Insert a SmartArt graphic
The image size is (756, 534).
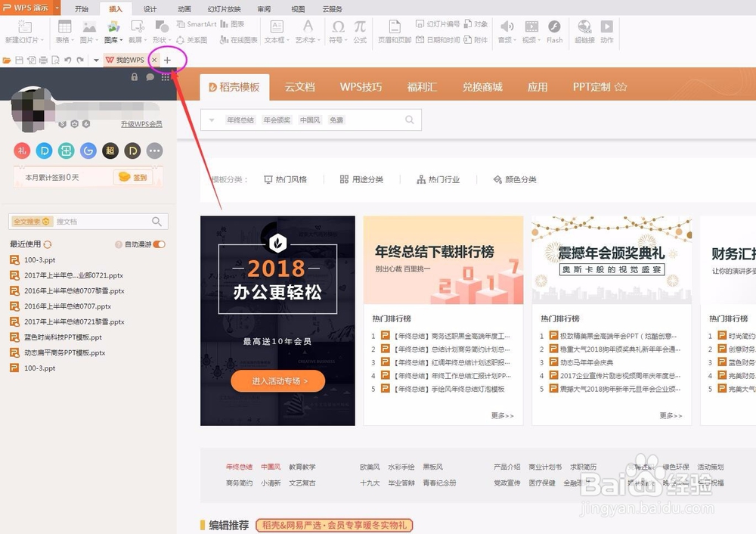point(196,24)
